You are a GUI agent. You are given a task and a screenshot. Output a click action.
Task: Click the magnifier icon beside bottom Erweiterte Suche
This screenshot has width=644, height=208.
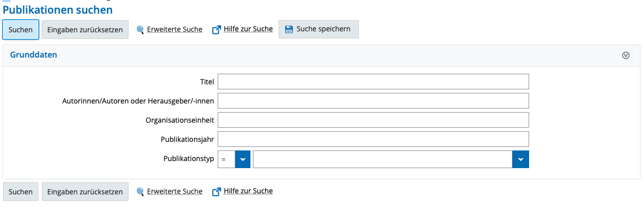140,192
